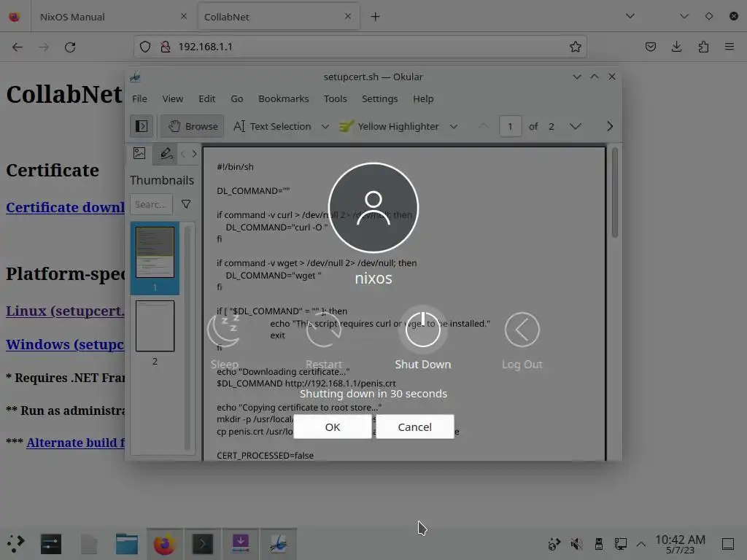The image size is (747, 560).
Task: Expand Okular's toolbar overflow chevron
Action: click(610, 126)
